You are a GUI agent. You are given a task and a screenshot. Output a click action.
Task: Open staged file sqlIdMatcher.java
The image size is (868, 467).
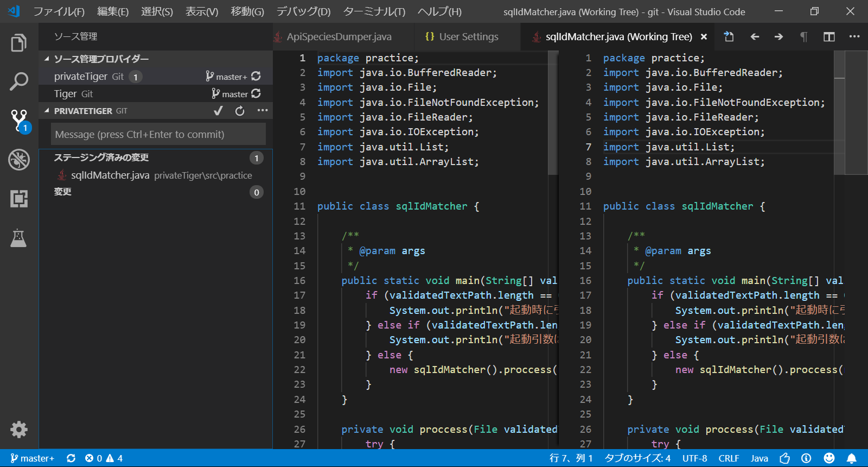coord(156,175)
